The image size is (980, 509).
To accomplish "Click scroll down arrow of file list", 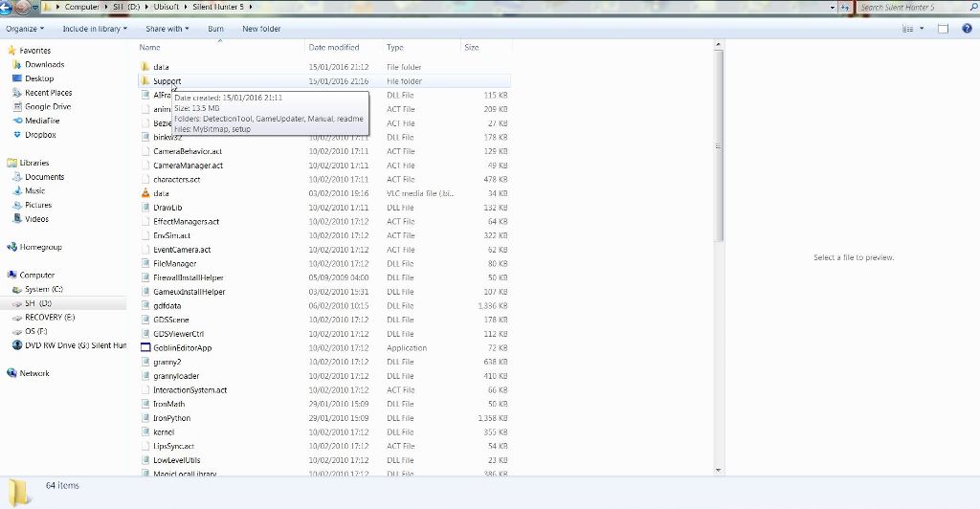I will click(x=718, y=471).
